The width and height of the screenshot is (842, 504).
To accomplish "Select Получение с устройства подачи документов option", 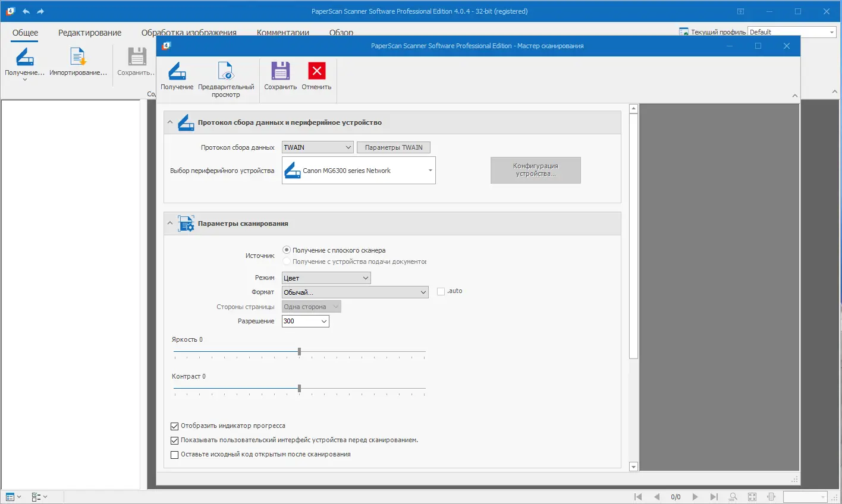I will [x=287, y=262].
